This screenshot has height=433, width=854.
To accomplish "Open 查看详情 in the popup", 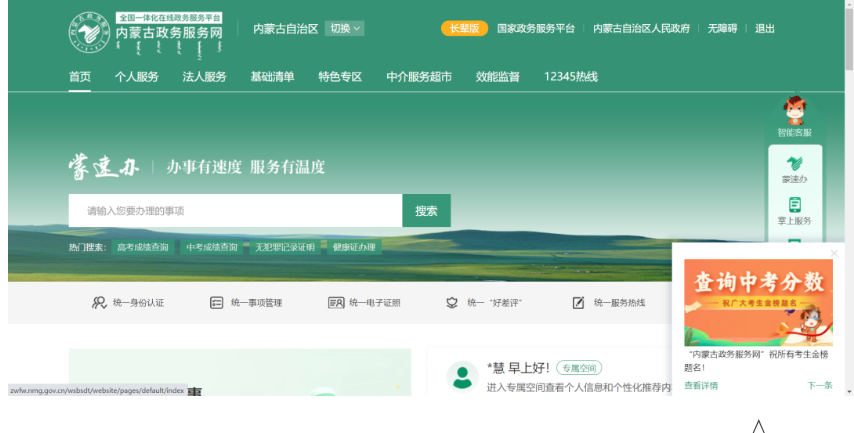I will coord(700,385).
